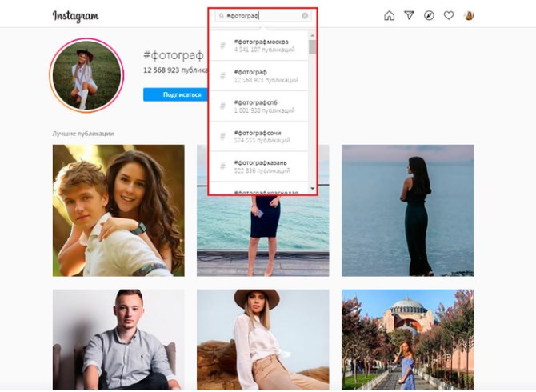Click the search input containing #фотограф
Image resolution: width=536 pixels, height=392 pixels.
coord(264,15)
